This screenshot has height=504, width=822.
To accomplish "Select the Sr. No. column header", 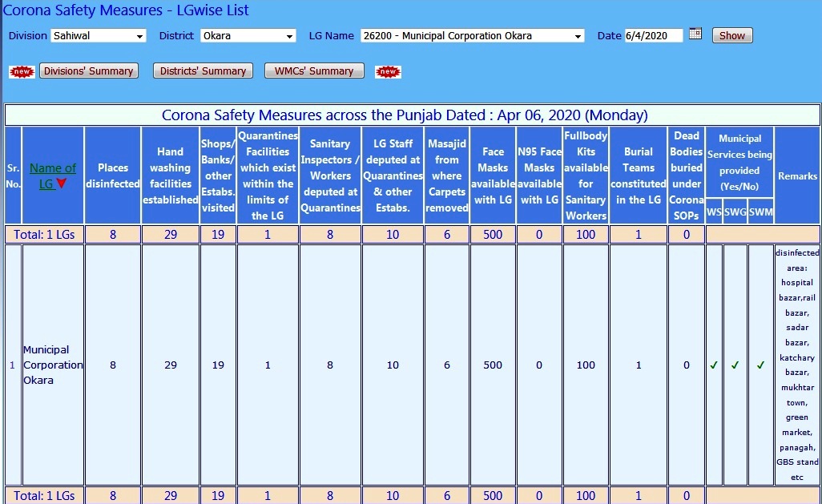I will click(13, 175).
